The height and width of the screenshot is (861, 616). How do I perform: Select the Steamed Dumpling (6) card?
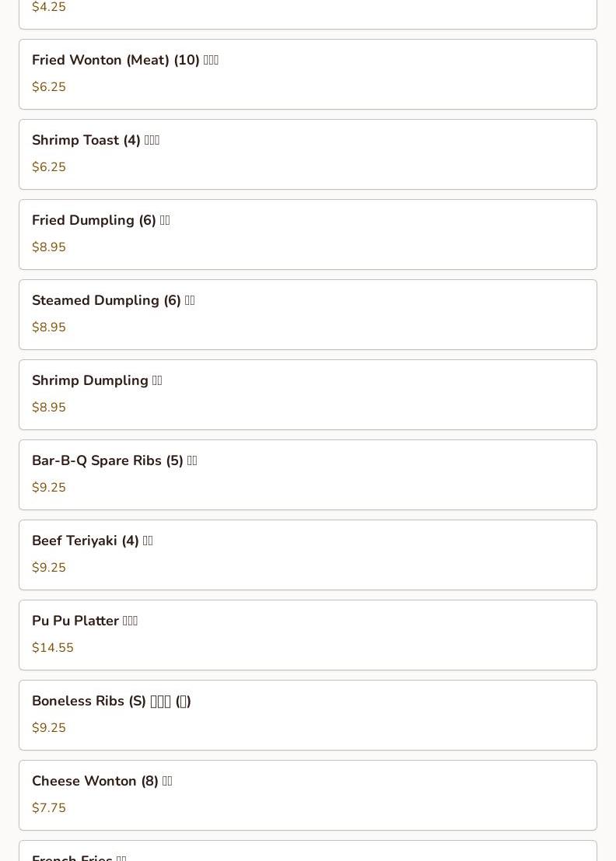pos(307,315)
